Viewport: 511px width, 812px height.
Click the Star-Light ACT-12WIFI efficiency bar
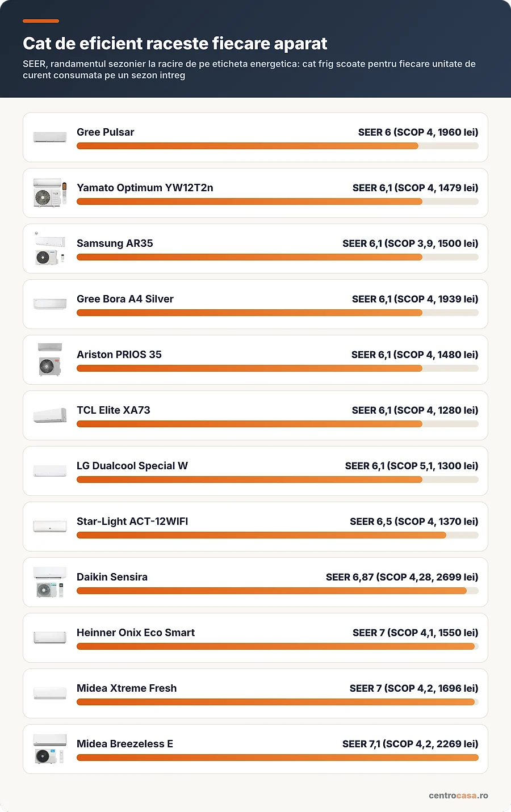coord(278,535)
